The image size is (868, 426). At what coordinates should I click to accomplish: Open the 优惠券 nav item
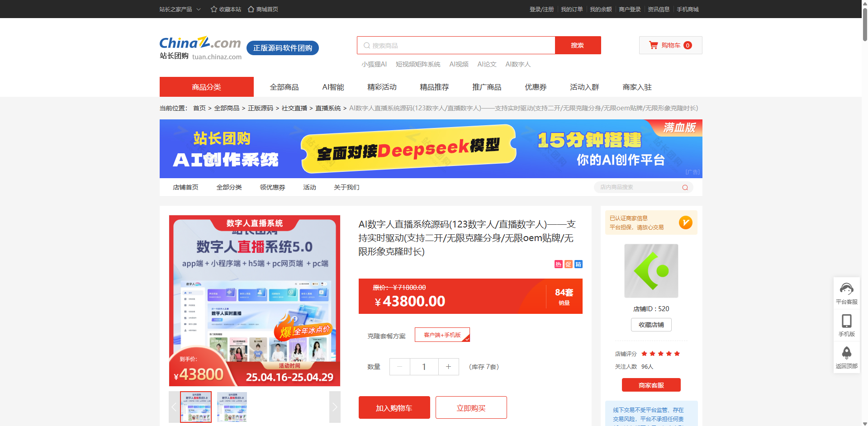click(x=536, y=87)
